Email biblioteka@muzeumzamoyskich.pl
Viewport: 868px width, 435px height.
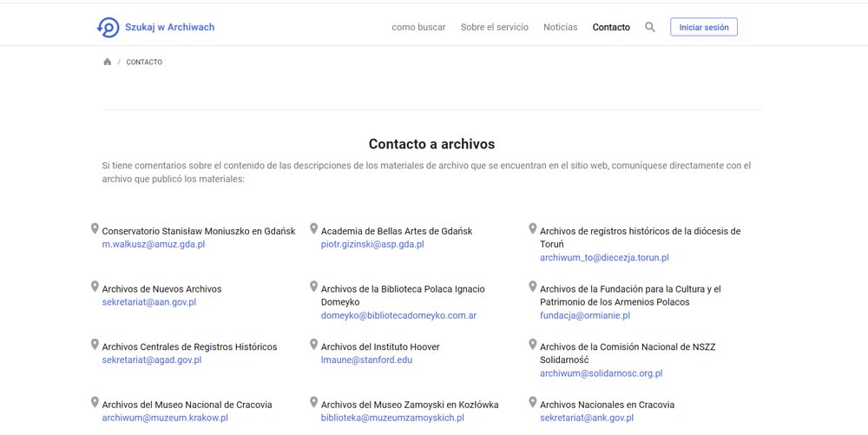(x=392, y=418)
